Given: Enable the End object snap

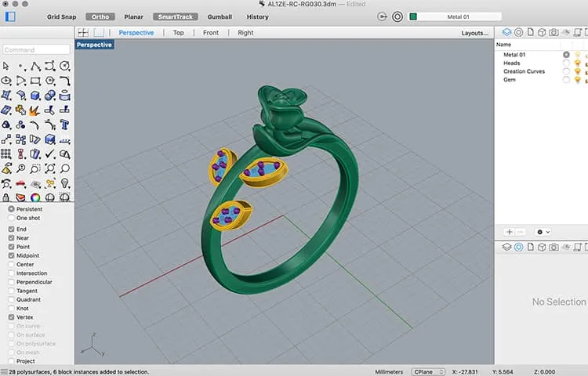Looking at the screenshot, I should [x=11, y=230].
